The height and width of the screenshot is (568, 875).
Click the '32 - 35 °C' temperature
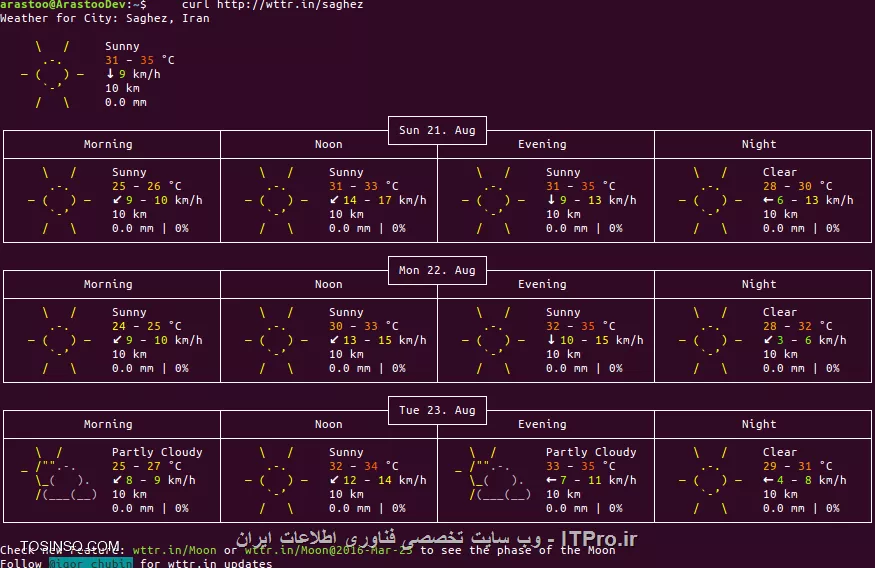[x=580, y=326]
